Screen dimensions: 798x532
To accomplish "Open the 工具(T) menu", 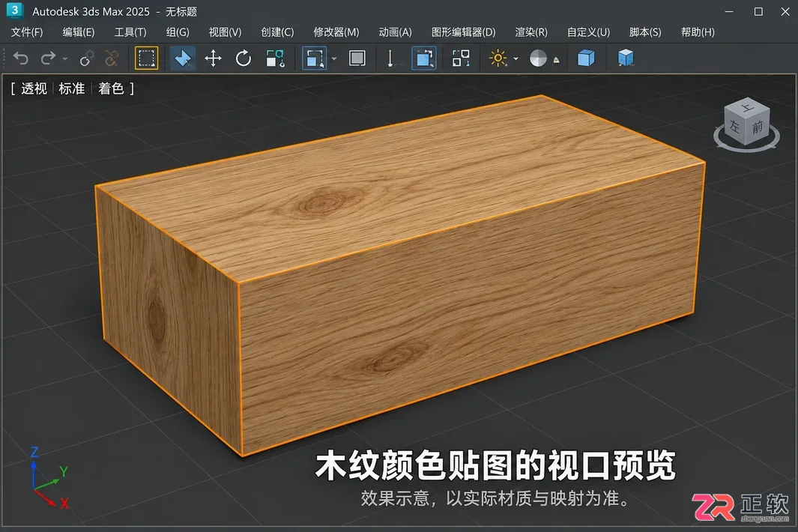I will coord(130,32).
